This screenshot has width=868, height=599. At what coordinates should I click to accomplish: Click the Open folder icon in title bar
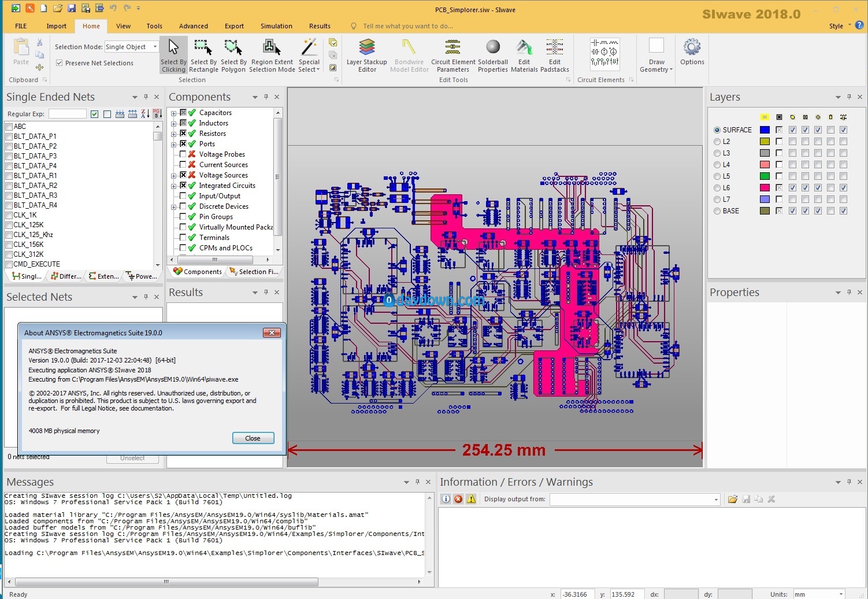pos(58,8)
